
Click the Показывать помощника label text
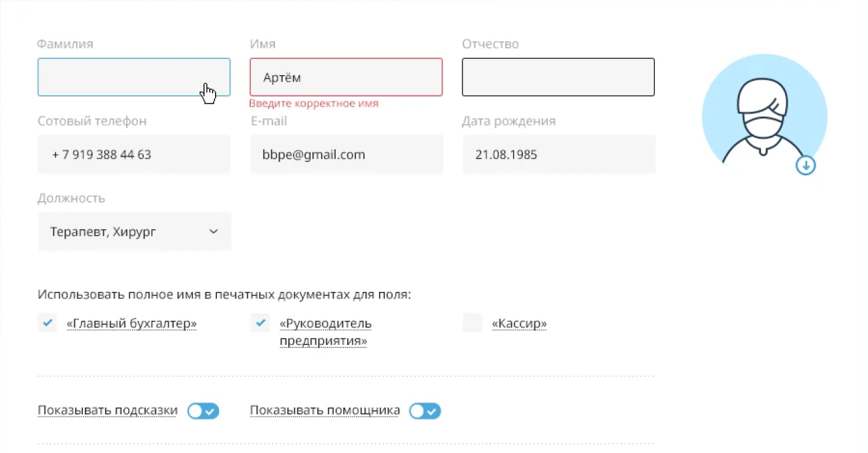[x=325, y=410]
